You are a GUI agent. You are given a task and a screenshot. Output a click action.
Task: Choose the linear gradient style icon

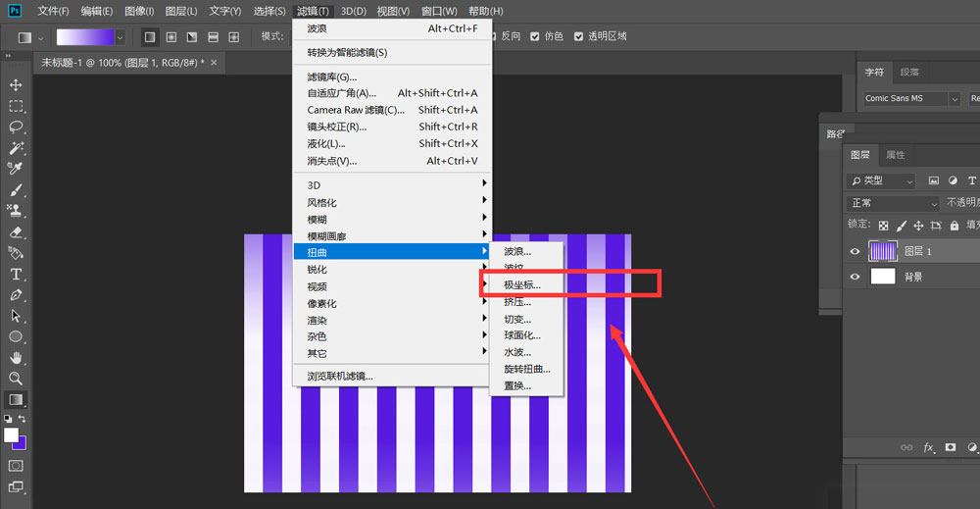point(150,37)
